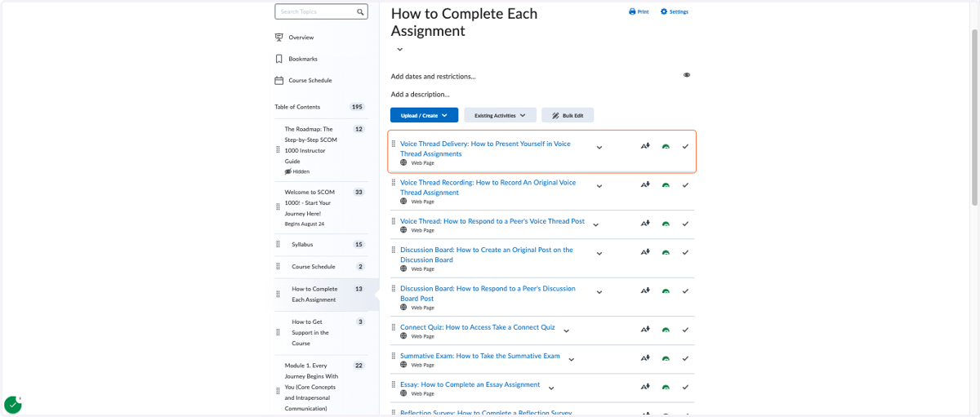
Task: Click the search magnifier icon
Action: pyautogui.click(x=360, y=12)
